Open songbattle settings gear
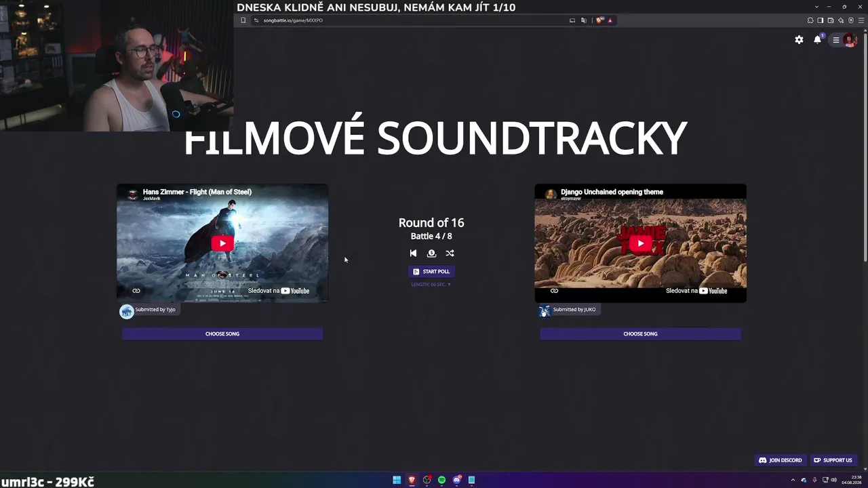The width and height of the screenshot is (868, 488). (x=799, y=40)
